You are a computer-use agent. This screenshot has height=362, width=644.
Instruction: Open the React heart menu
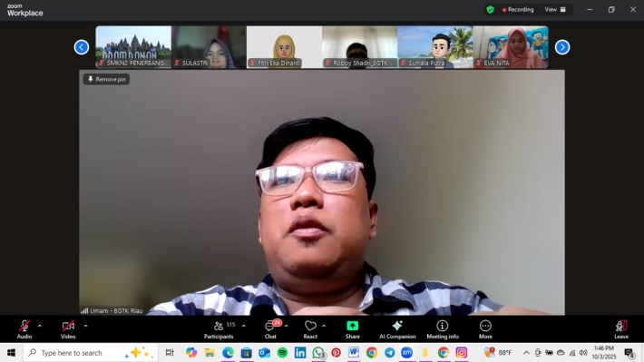pos(310,329)
